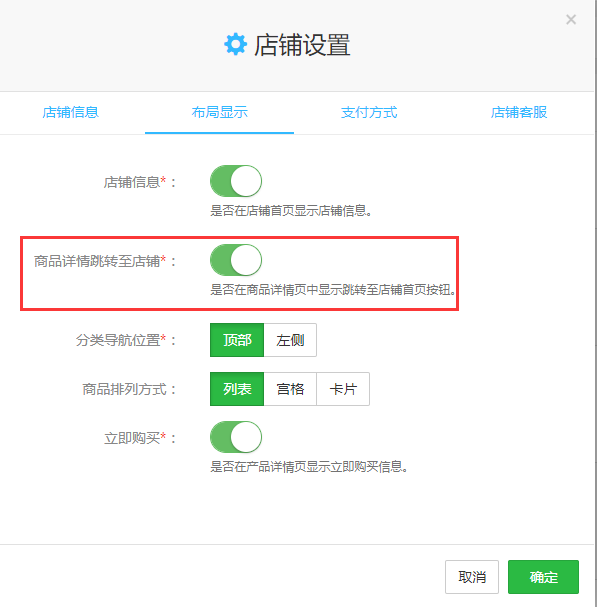The width and height of the screenshot is (597, 607).
Task: Toggle the 店铺信息 display switch
Action: click(x=236, y=181)
